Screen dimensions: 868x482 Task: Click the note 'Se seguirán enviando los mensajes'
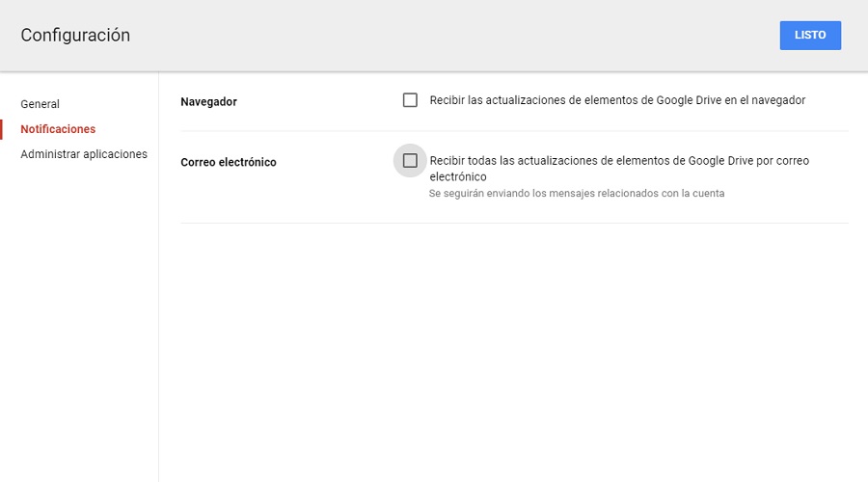tap(576, 193)
